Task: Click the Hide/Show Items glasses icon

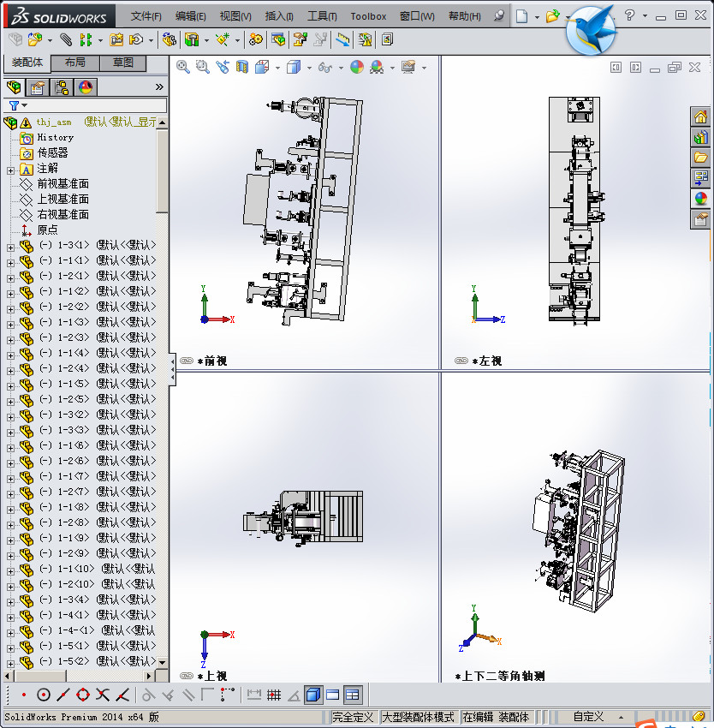Action: pos(325,68)
